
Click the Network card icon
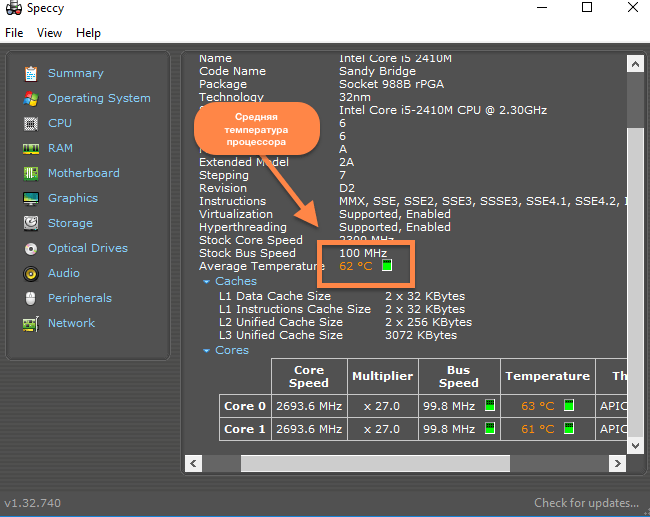[31, 324]
